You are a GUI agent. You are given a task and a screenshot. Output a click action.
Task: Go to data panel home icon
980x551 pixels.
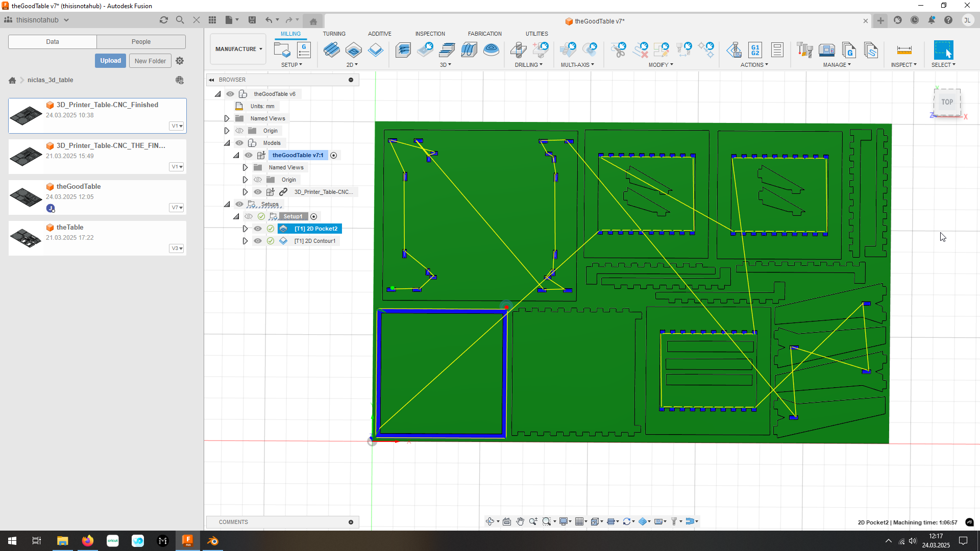tap(12, 80)
